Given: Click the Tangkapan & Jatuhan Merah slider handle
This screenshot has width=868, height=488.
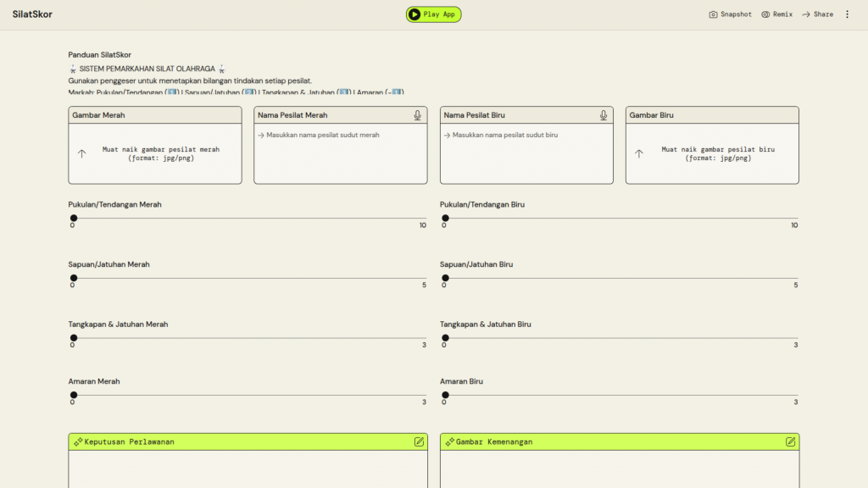Looking at the screenshot, I should click(74, 338).
